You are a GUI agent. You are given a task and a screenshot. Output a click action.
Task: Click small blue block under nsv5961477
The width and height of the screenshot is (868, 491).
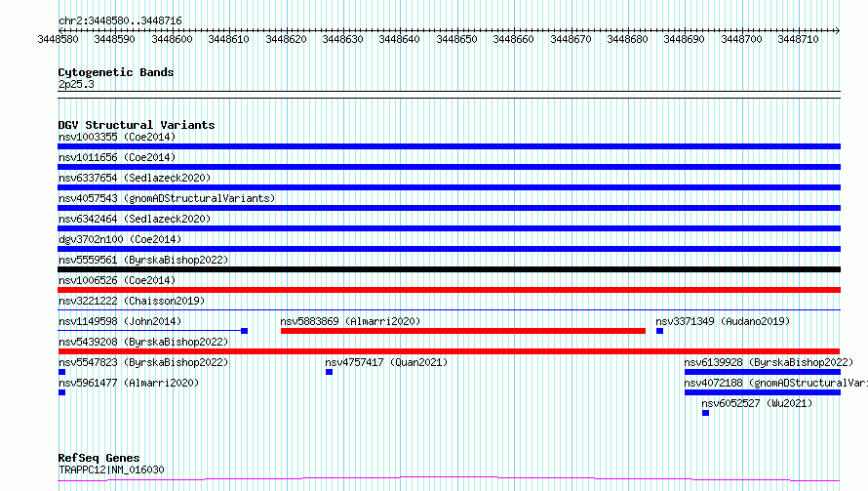coord(62,392)
